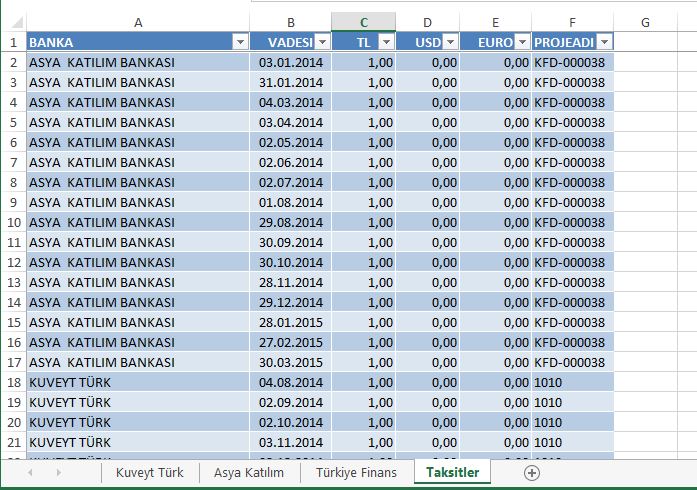697x490 pixels.
Task: Select column E header
Action: tap(495, 22)
